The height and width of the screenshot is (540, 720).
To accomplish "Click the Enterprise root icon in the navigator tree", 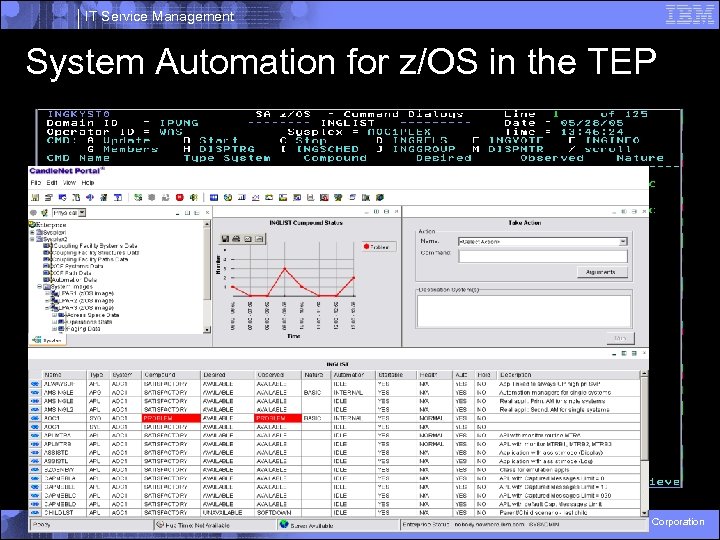I will point(32,225).
